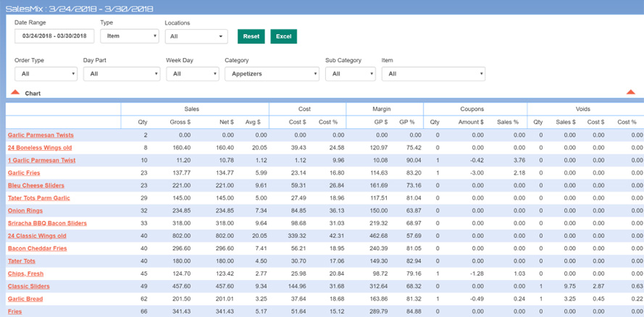
Task: Click the Reset button
Action: (x=251, y=36)
